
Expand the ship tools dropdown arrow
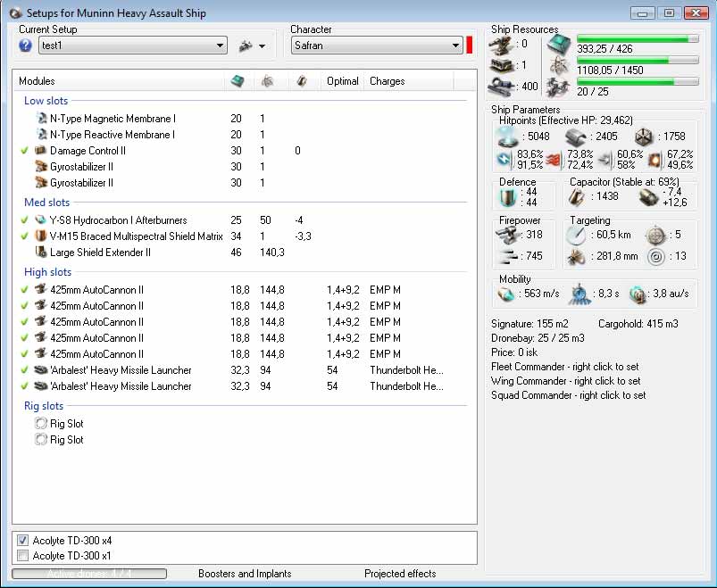point(263,46)
